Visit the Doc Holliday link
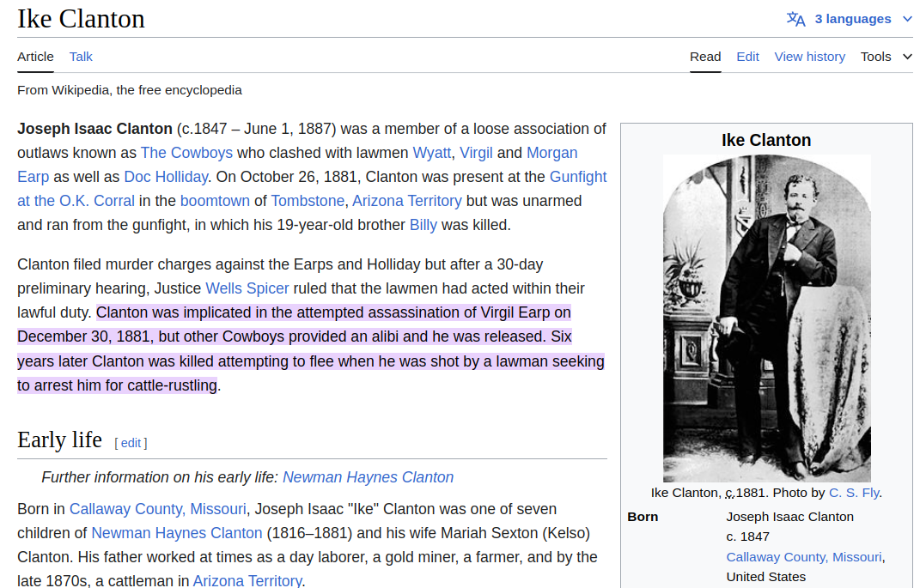Image resolution: width=920 pixels, height=588 pixels. 166,177
